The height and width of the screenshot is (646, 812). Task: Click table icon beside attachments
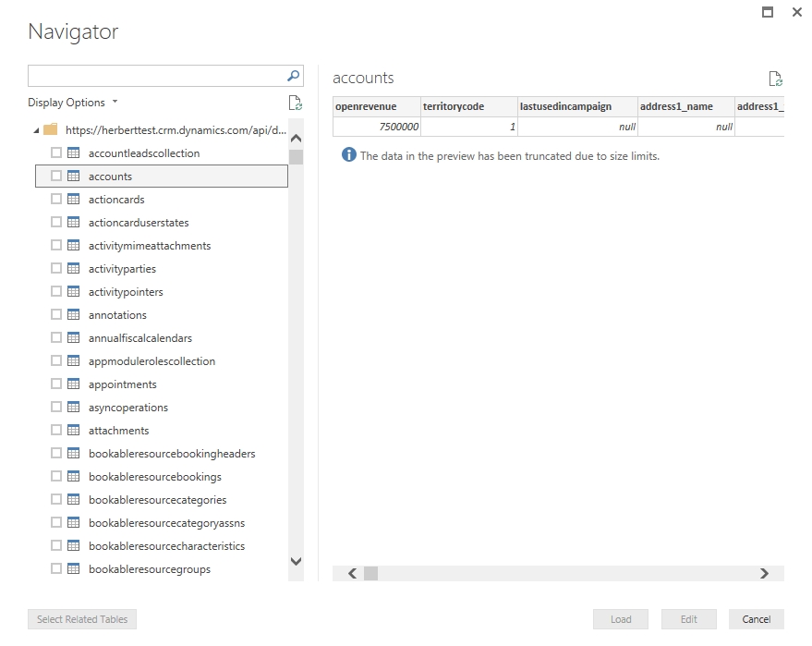point(74,430)
